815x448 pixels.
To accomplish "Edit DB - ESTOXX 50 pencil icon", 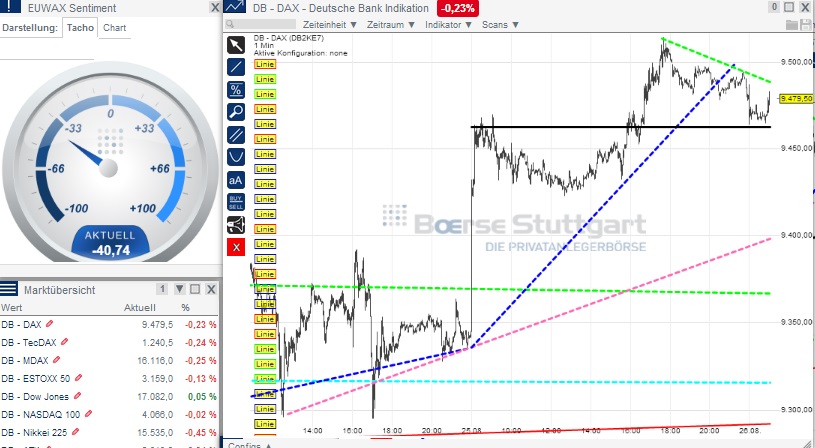I will (78, 378).
